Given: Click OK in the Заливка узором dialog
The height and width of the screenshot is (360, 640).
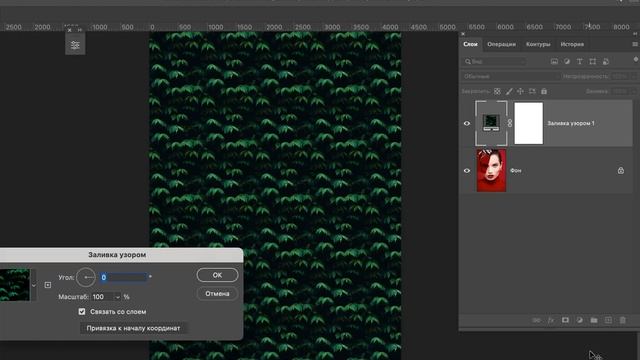Looking at the screenshot, I should 217,275.
